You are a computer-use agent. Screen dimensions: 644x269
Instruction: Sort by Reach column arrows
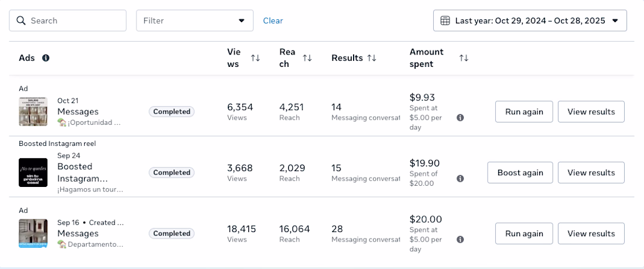click(x=307, y=58)
